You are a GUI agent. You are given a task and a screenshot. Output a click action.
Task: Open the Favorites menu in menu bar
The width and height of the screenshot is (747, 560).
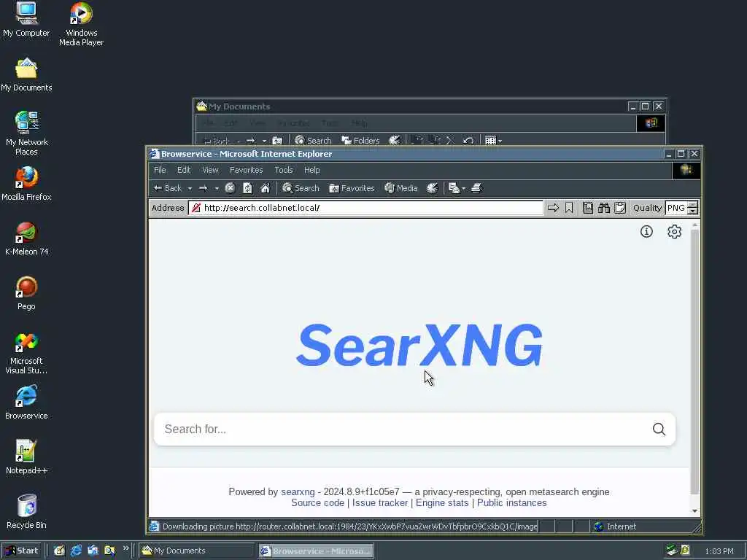(x=247, y=170)
